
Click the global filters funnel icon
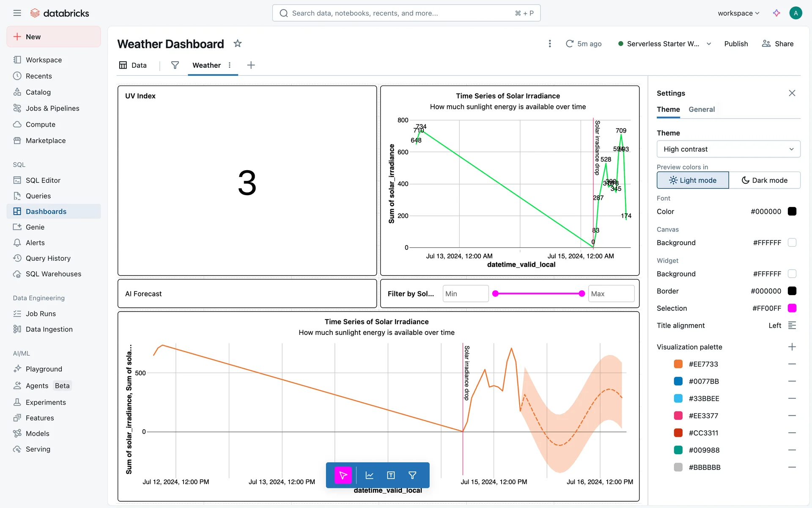[175, 65]
